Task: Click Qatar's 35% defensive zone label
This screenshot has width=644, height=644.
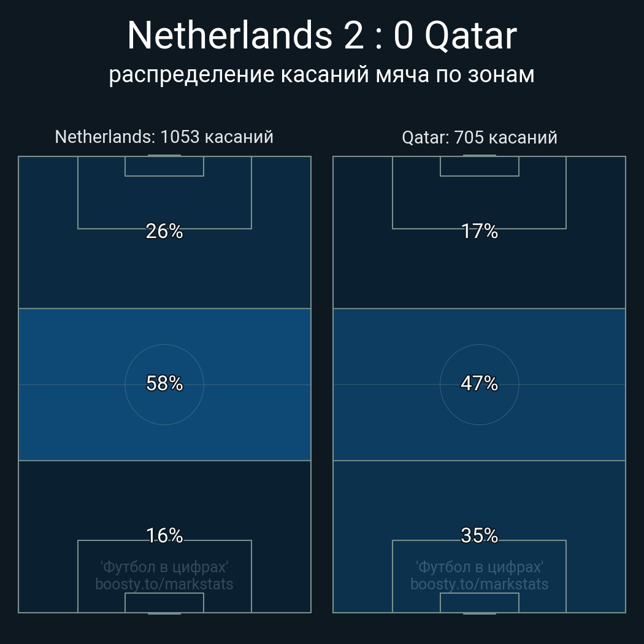Action: point(479,535)
